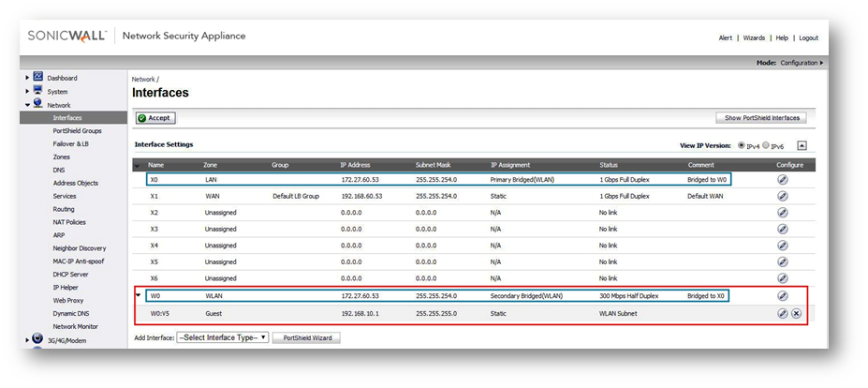This screenshot has height=388, width=868.
Task: Go to Zones page
Action: (x=62, y=157)
